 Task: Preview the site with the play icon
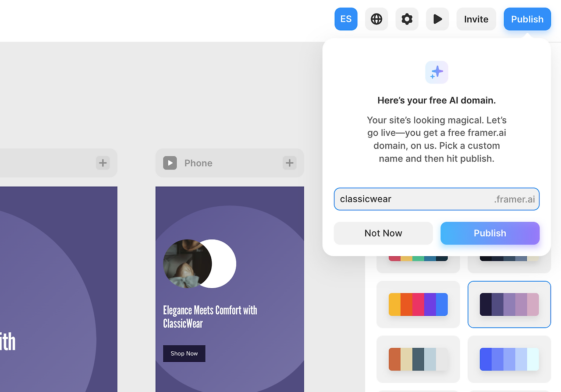click(x=437, y=19)
